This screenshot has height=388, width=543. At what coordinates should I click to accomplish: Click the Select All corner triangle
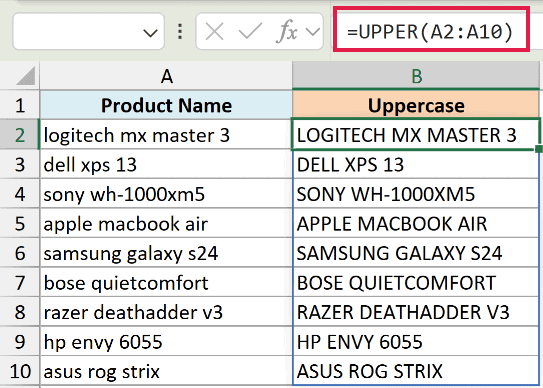point(26,76)
